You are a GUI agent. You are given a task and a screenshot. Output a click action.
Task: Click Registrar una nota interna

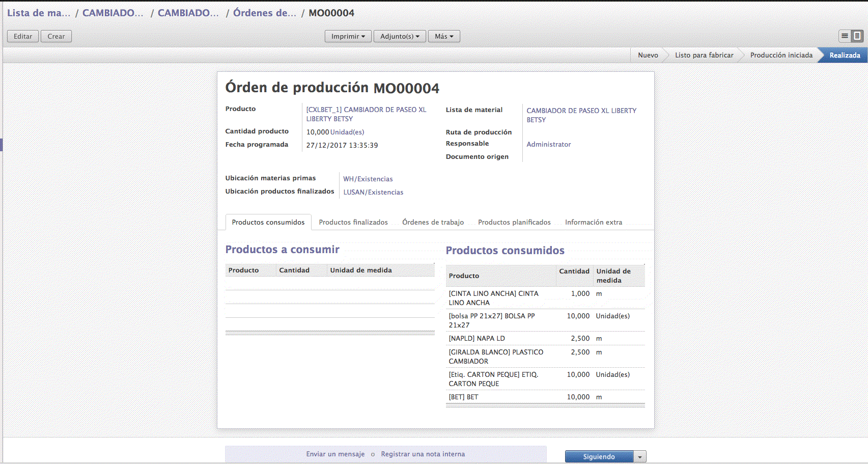423,454
